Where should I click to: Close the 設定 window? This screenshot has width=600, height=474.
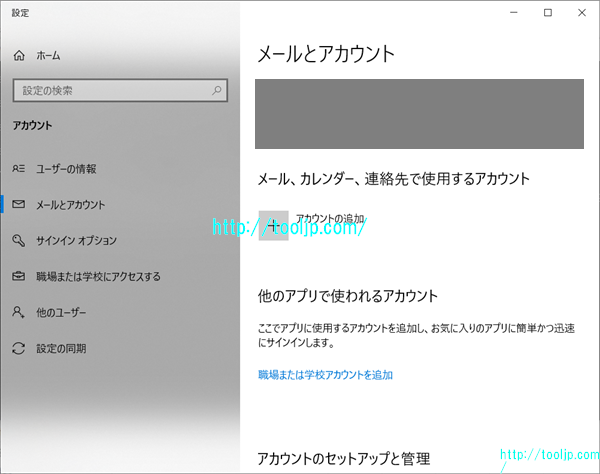tap(582, 13)
